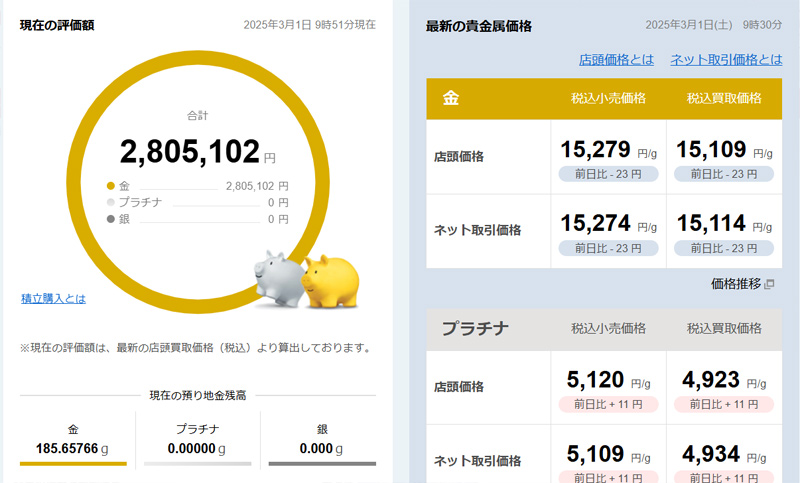Image resolution: width=800 pixels, height=483 pixels.
Task: Click the 金 header of gold price table
Action: [x=451, y=98]
